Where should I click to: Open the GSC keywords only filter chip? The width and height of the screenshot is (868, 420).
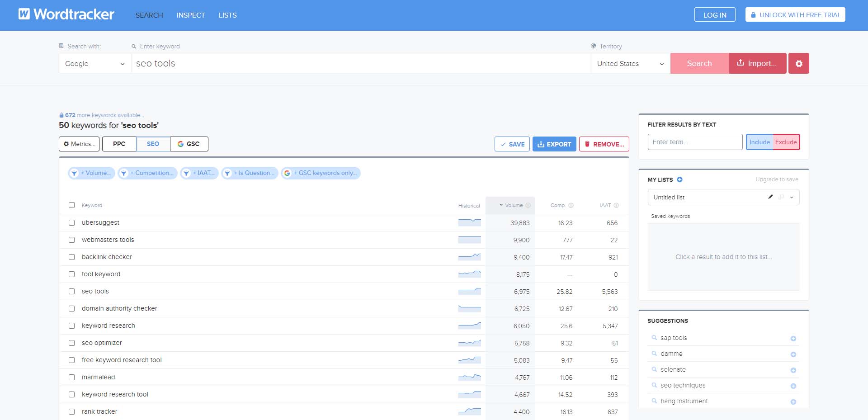(x=321, y=173)
